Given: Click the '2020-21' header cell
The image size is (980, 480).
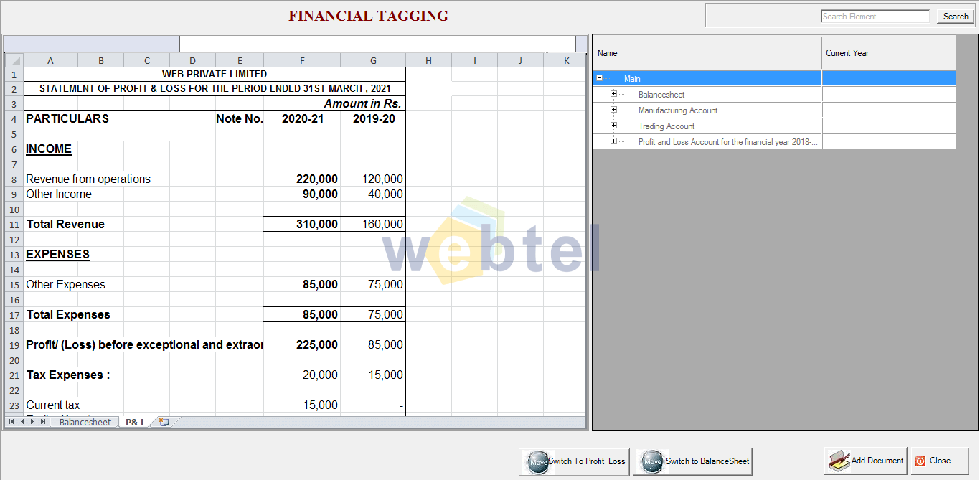Looking at the screenshot, I should pyautogui.click(x=302, y=118).
